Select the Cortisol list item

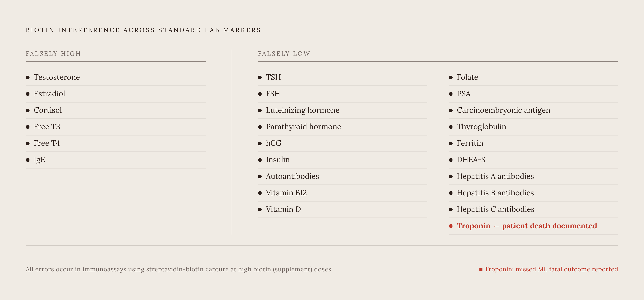(x=116, y=110)
